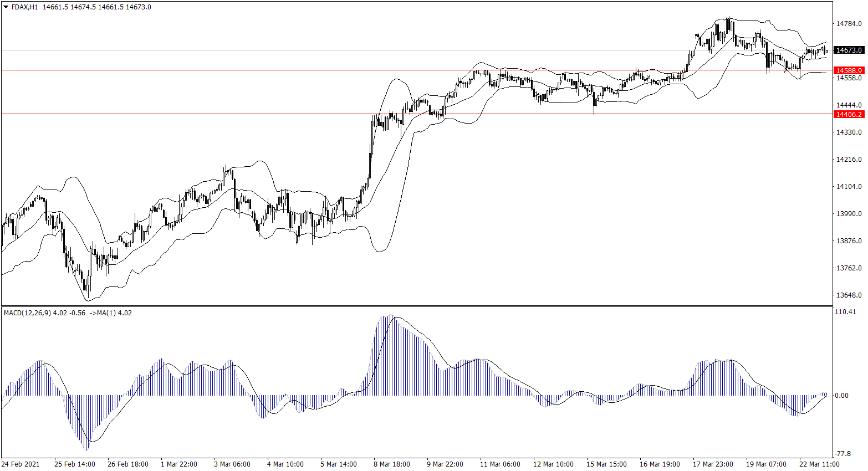The image size is (868, 471).
Task: Click the FDAX,H1 chart title text
Action: pyautogui.click(x=24, y=7)
